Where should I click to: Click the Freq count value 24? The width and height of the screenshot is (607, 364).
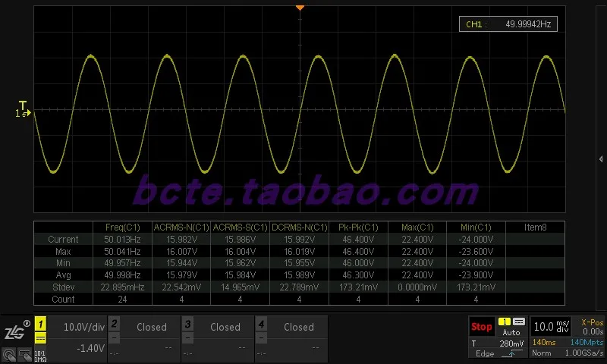click(122, 300)
